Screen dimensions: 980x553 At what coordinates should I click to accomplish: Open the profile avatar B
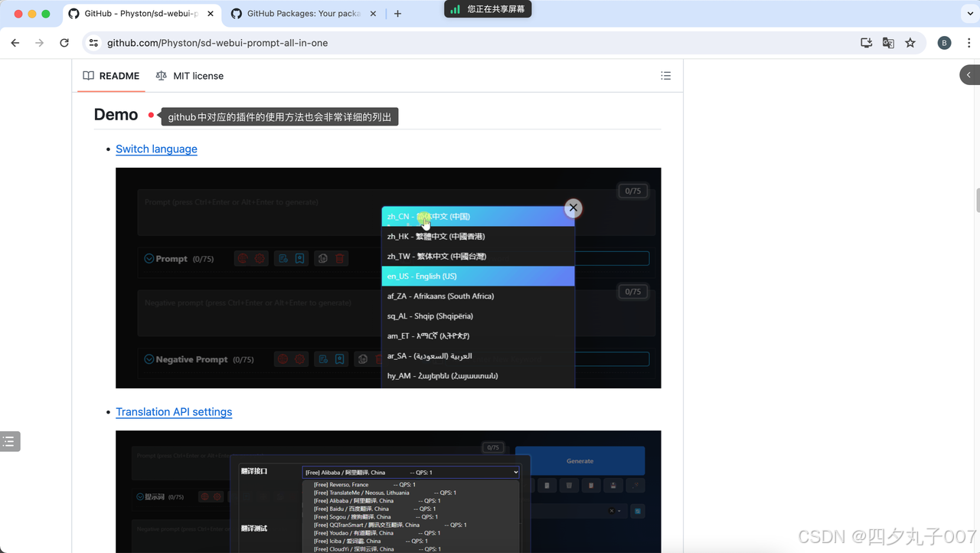click(944, 43)
